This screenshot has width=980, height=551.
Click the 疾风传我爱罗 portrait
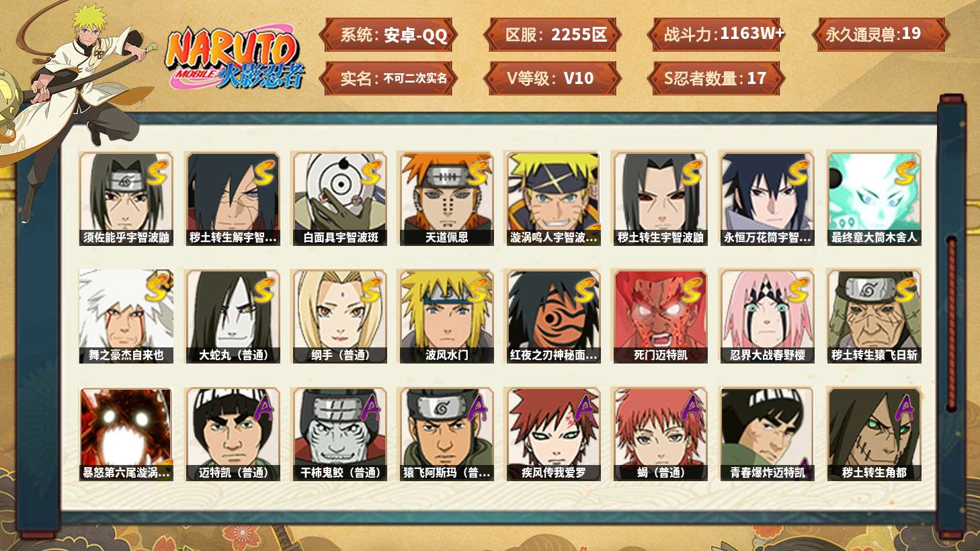point(553,434)
